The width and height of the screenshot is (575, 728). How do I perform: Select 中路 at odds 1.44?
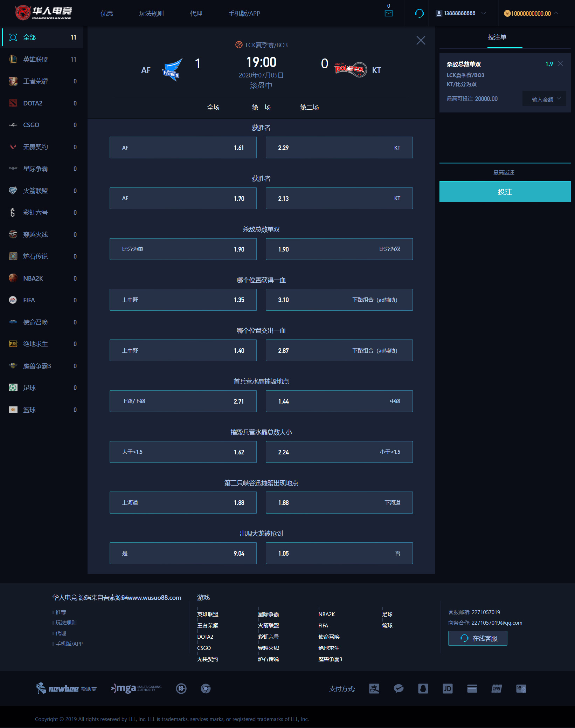339,401
